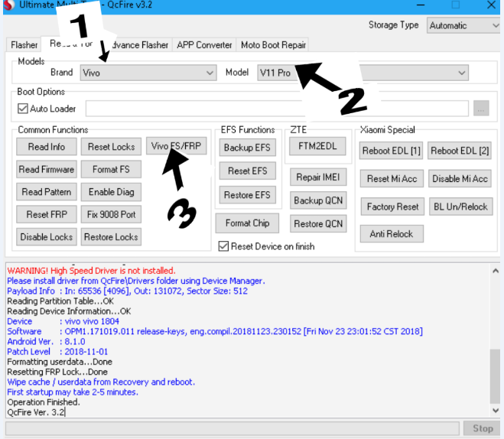Screen dimensions: 504x439
Task: Click the high speed driver warning line
Action: point(91,271)
